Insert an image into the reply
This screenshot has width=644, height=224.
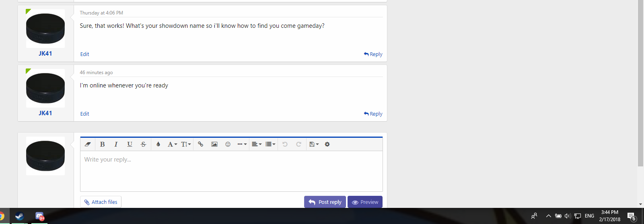214,144
